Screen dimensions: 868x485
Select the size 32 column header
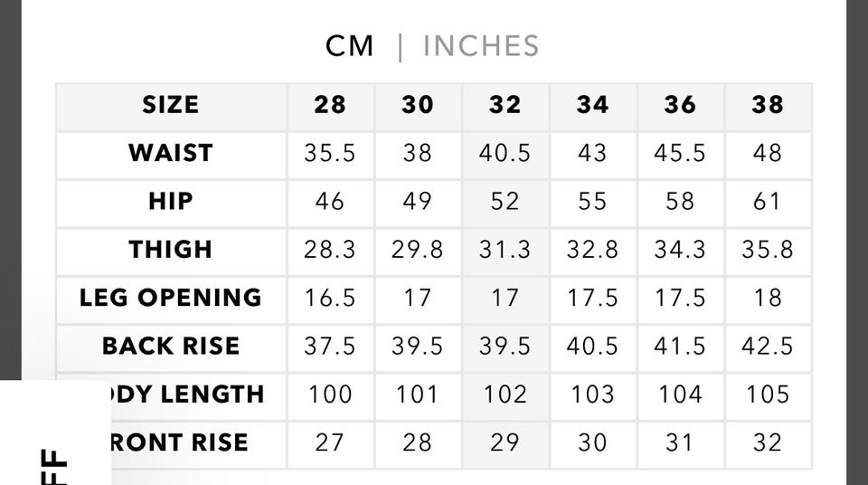click(x=505, y=105)
